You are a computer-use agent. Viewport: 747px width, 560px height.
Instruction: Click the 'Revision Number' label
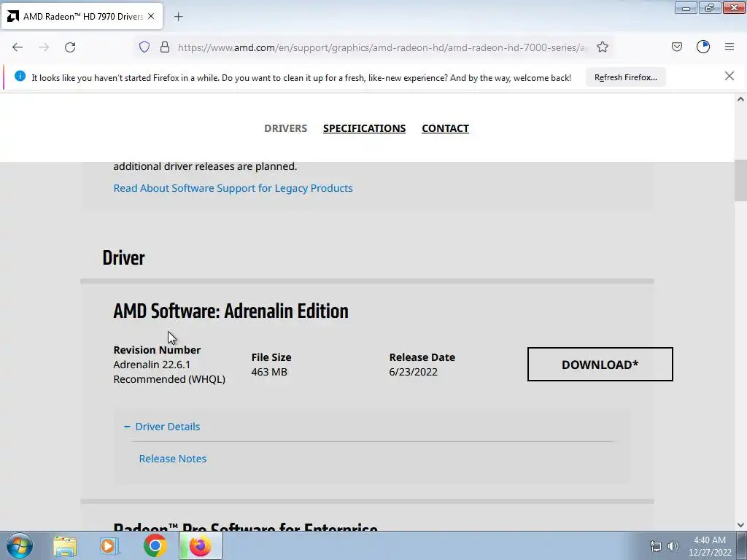click(x=157, y=350)
